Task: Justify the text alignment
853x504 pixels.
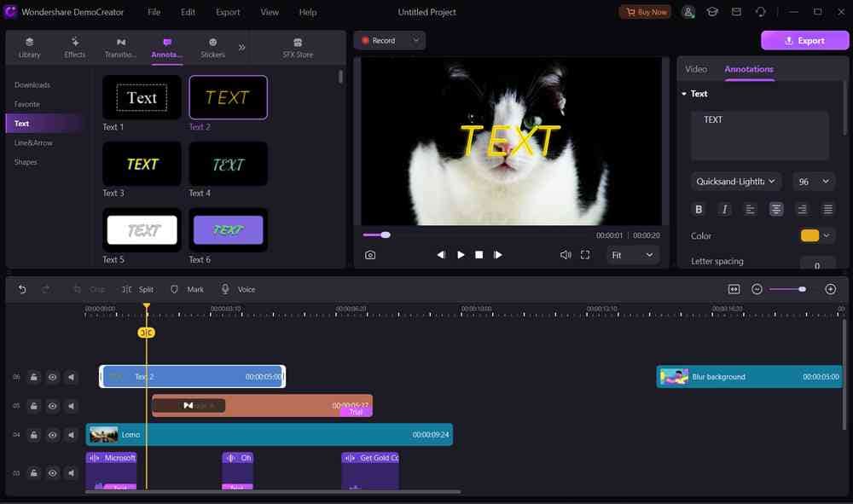Action: (828, 209)
